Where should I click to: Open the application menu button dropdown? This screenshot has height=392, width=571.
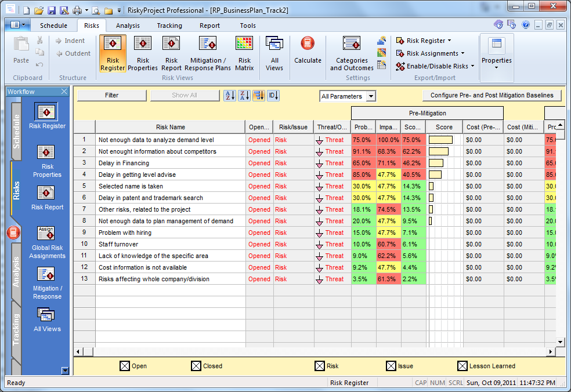(x=17, y=25)
